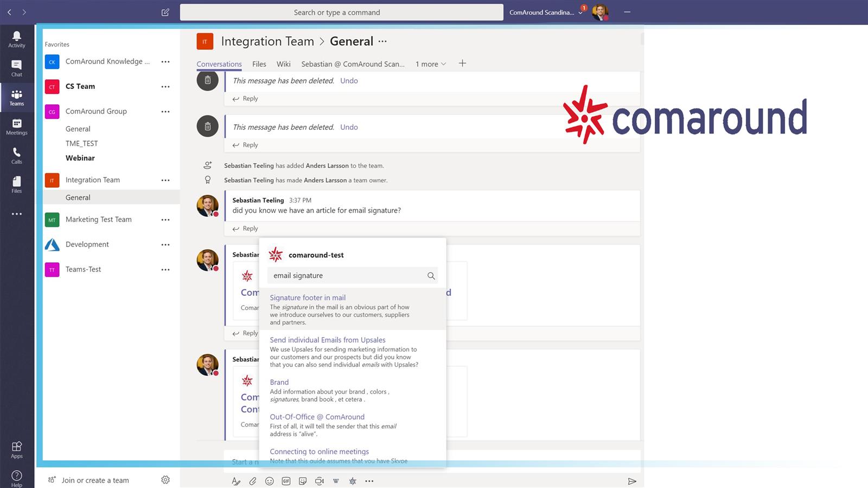Switch to the Conversations tab

[x=219, y=64]
